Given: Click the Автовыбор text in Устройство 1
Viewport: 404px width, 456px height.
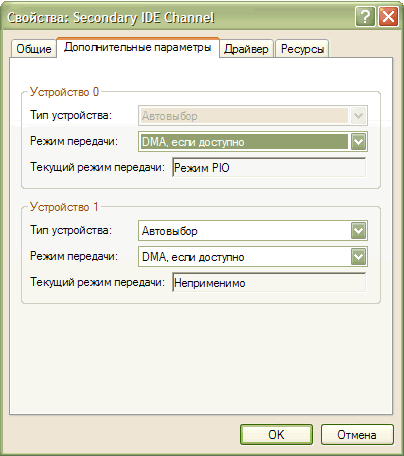Looking at the screenshot, I should tap(170, 231).
